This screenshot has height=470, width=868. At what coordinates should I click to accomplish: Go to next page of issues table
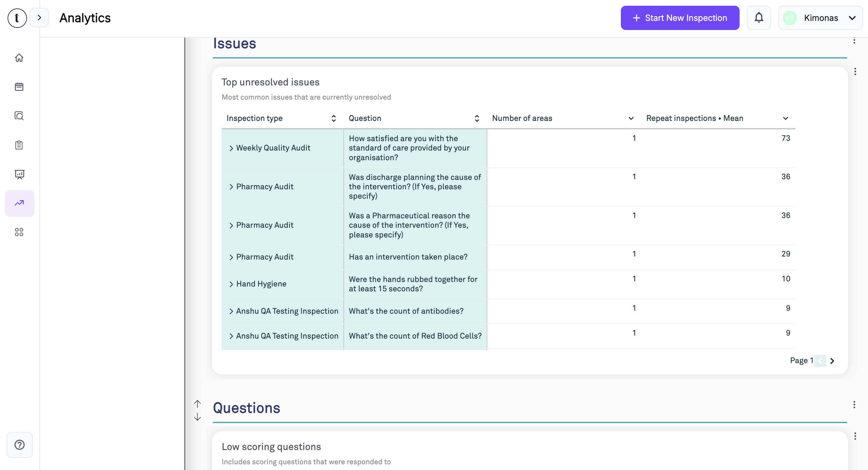[x=832, y=361]
